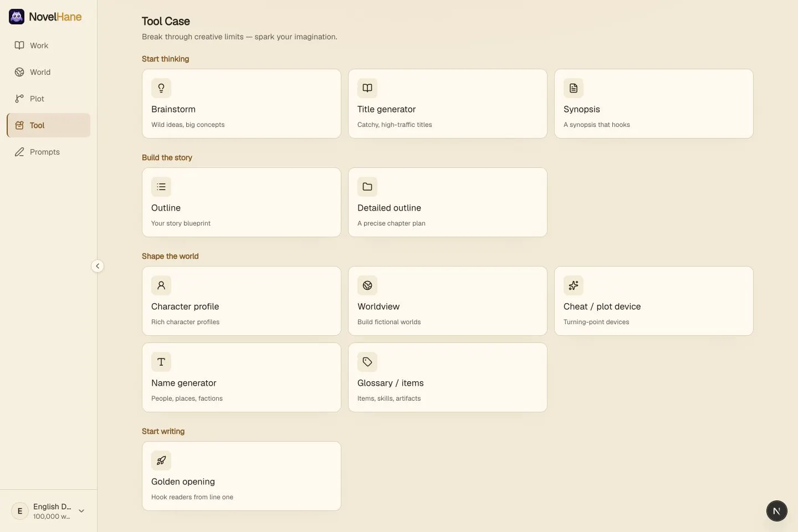798x532 pixels.
Task: Open the Worldview tool card
Action: (448, 301)
